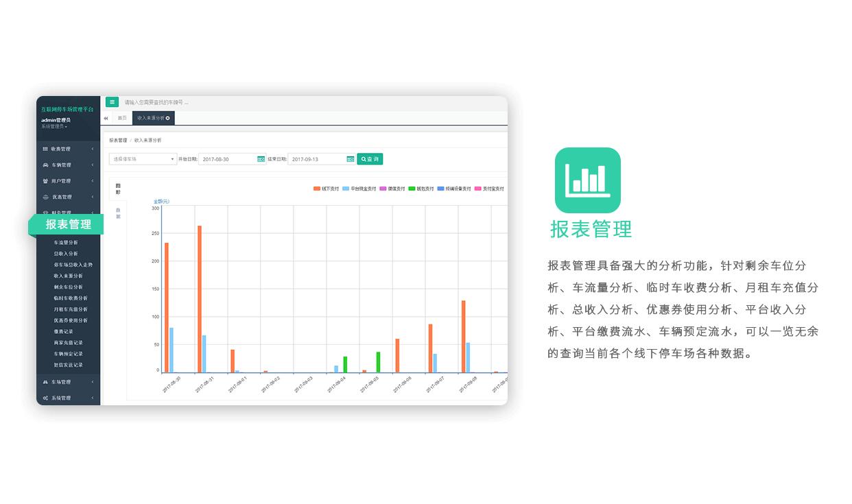The image size is (852, 504).
Task: Click the double-arrow tab scroll-left icon
Action: (x=106, y=119)
